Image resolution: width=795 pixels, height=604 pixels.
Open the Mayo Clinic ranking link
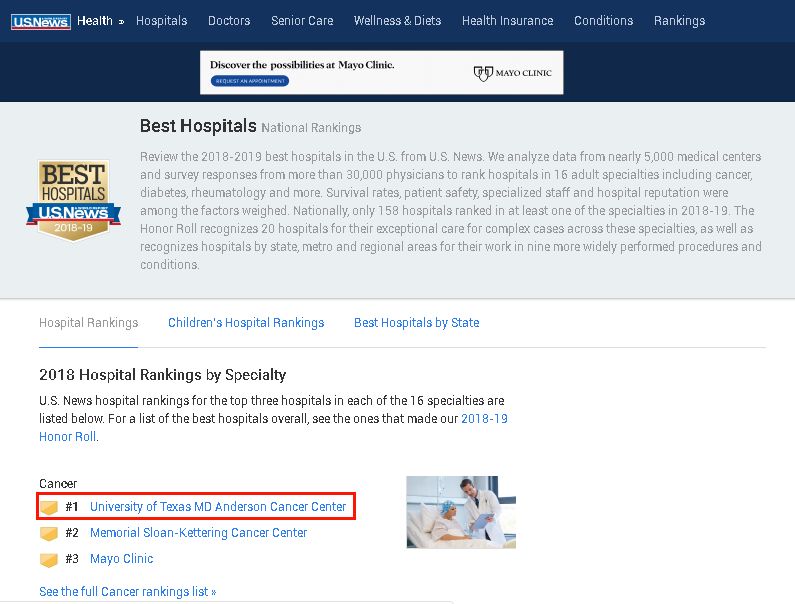[x=122, y=559]
